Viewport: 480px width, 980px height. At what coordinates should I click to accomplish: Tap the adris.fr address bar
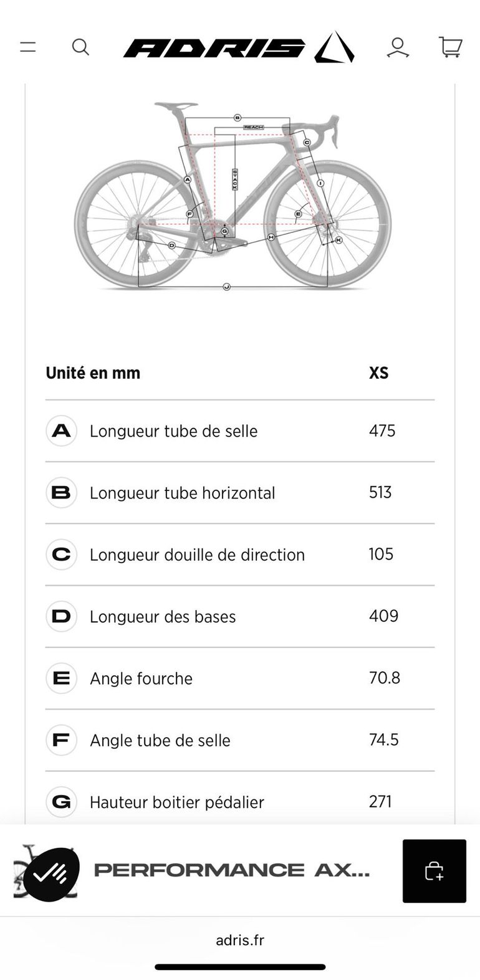[240, 940]
